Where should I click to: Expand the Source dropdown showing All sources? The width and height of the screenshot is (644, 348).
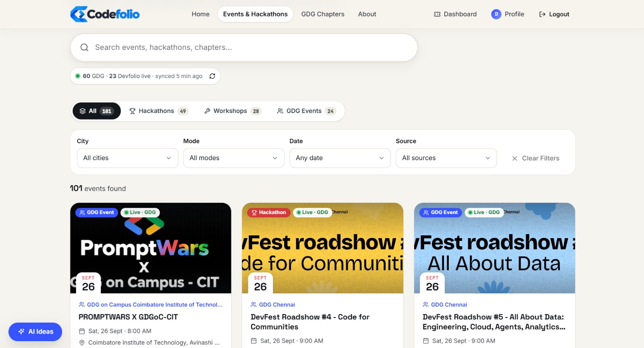(446, 158)
